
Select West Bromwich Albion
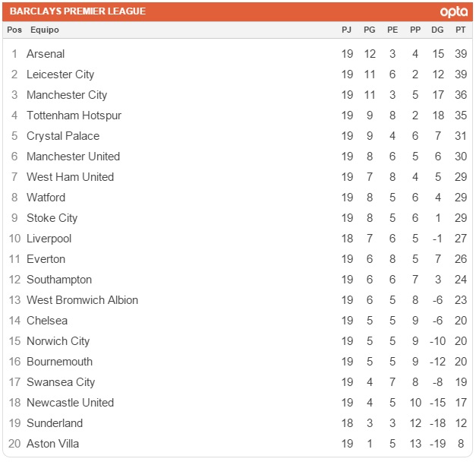tap(82, 300)
